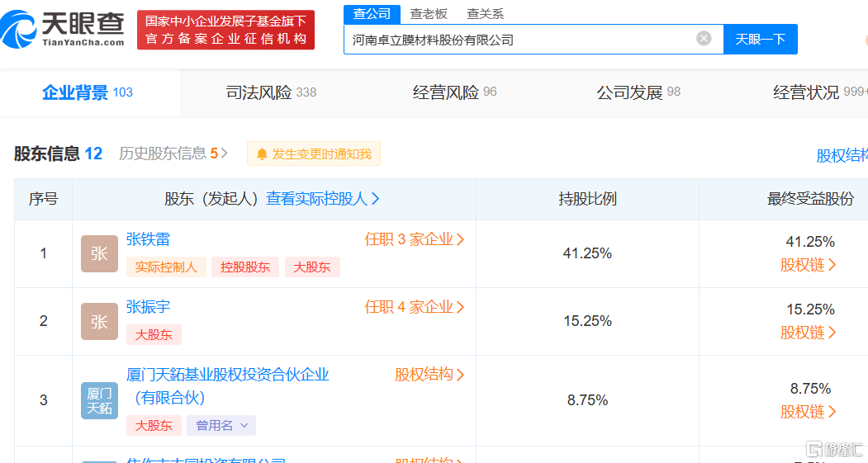Open the 股权结构 link at top right
The image size is (868, 463).
pos(842,155)
